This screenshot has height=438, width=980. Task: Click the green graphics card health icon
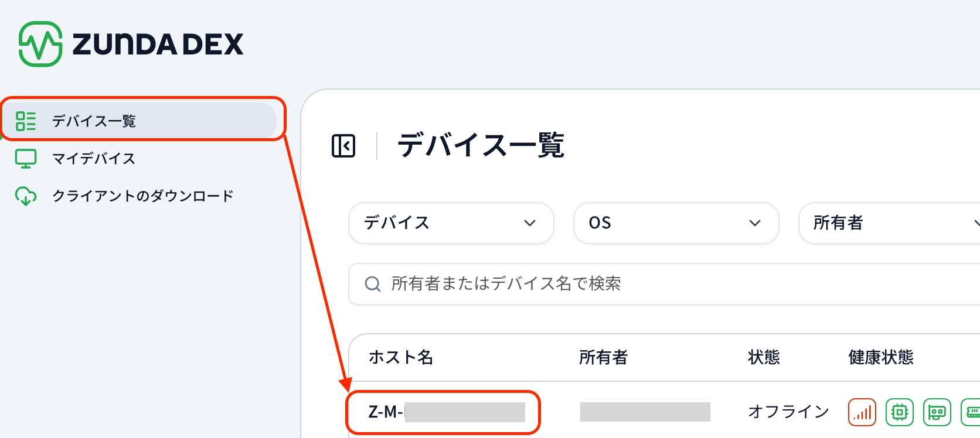coord(937,412)
